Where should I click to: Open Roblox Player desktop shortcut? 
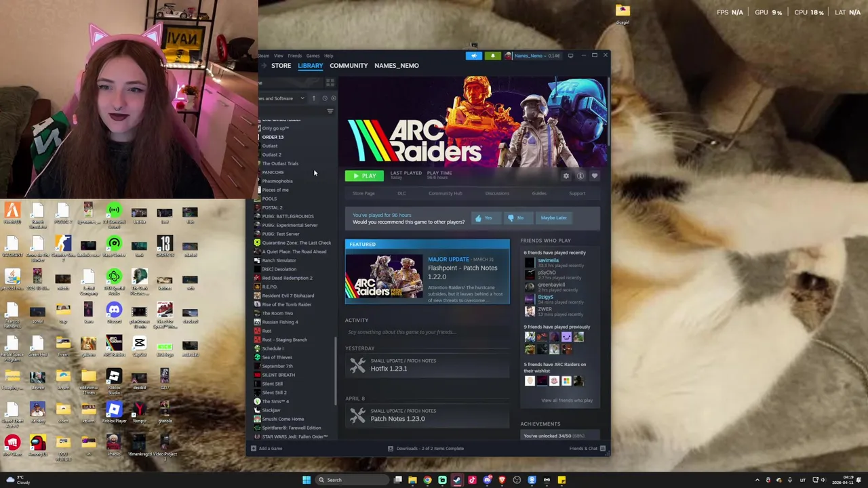114,410
